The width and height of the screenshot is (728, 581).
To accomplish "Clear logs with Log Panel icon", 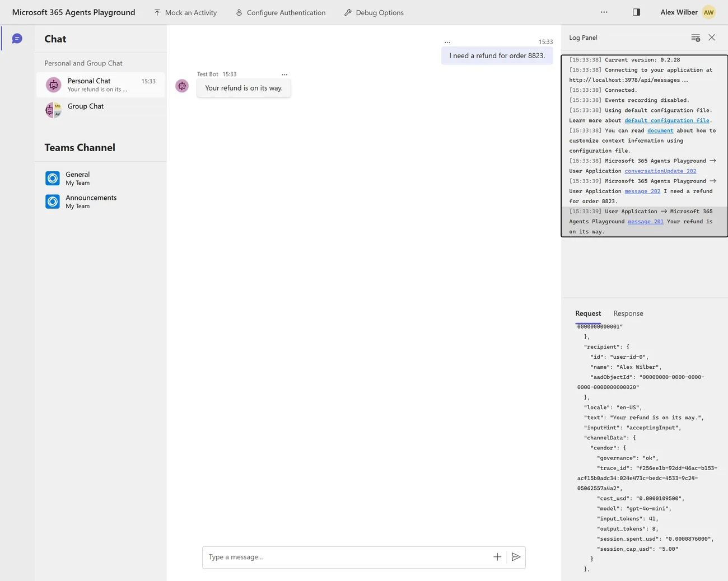I will (696, 38).
